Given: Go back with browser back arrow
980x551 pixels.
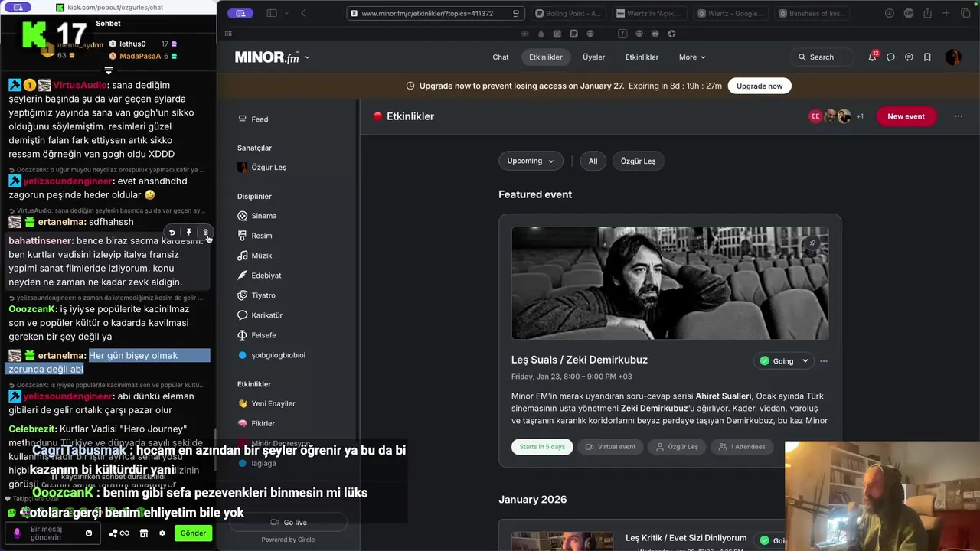Looking at the screenshot, I should point(303,13).
